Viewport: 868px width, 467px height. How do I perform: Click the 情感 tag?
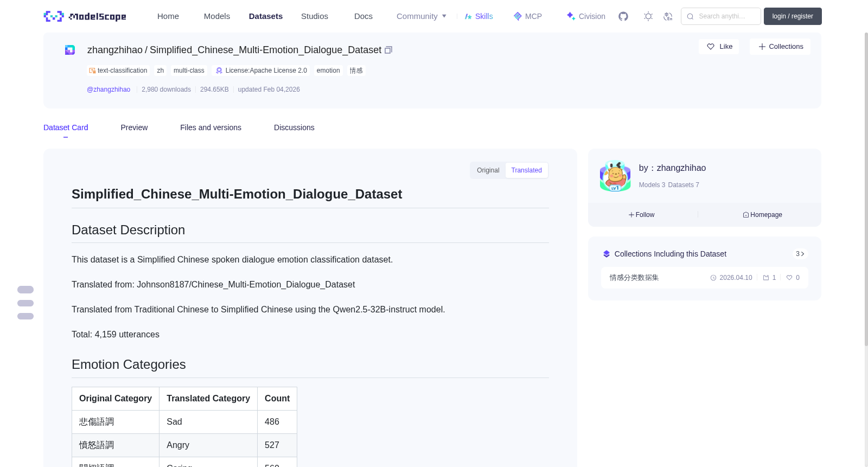356,71
